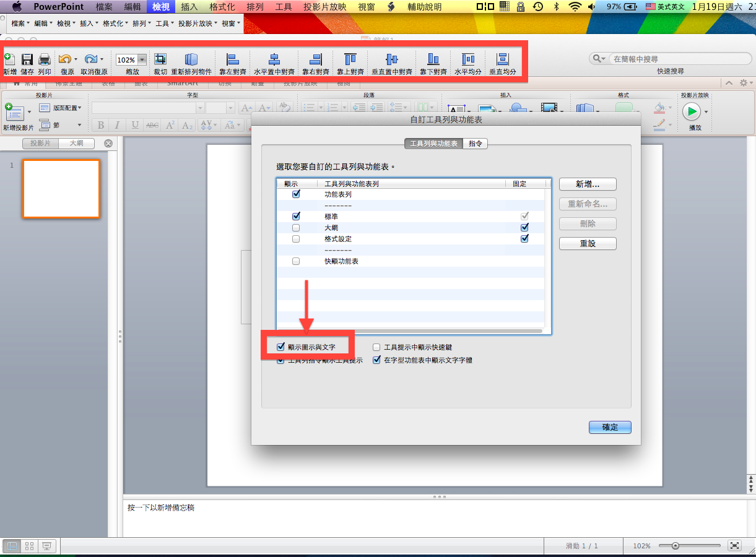Check 顯示 checkbox for 格式設定 toolbar
Viewport: 756px width, 557px height.
[x=296, y=239]
